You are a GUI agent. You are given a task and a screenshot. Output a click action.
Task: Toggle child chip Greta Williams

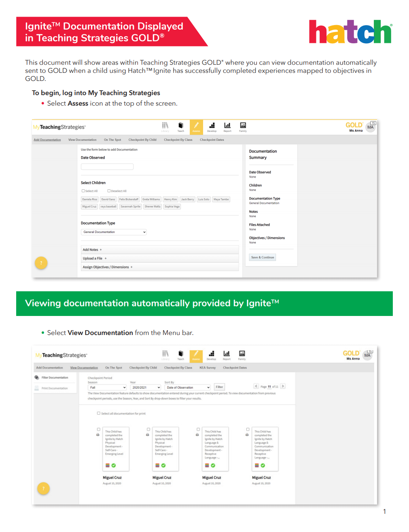(151, 199)
